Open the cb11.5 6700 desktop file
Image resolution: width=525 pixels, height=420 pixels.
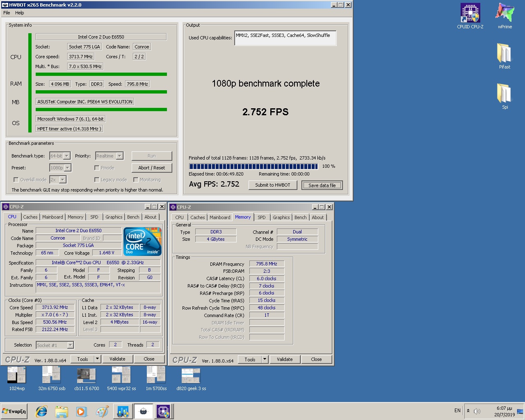(87, 378)
